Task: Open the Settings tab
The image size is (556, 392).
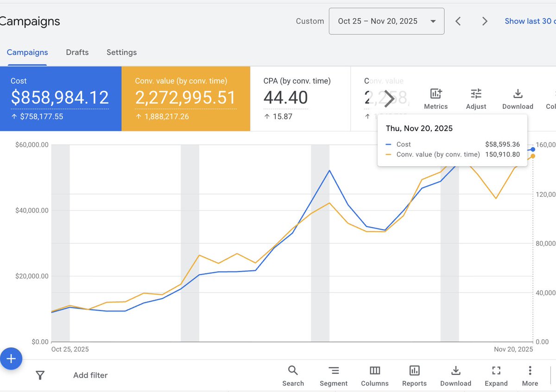Action: pos(121,52)
